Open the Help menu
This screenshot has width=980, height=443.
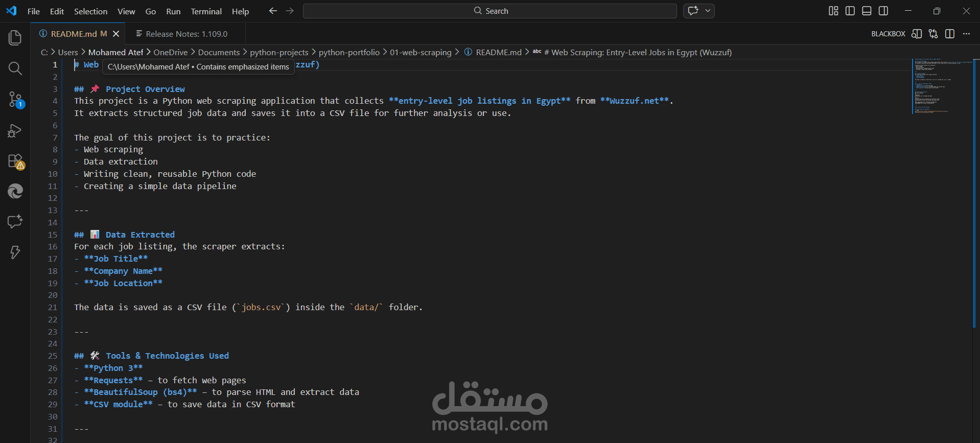click(x=240, y=11)
